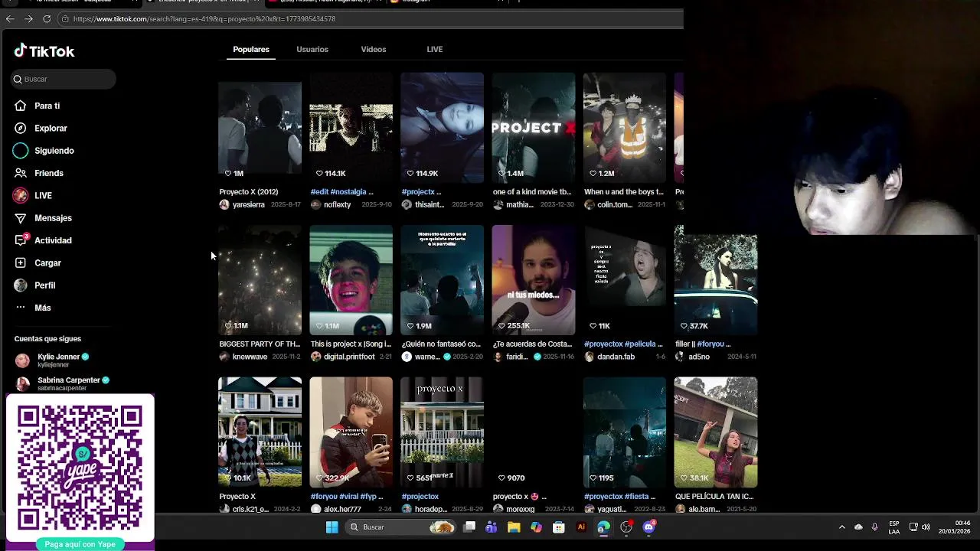Visit noflexty's profile link
Screen dimensions: 980x551
338,205
